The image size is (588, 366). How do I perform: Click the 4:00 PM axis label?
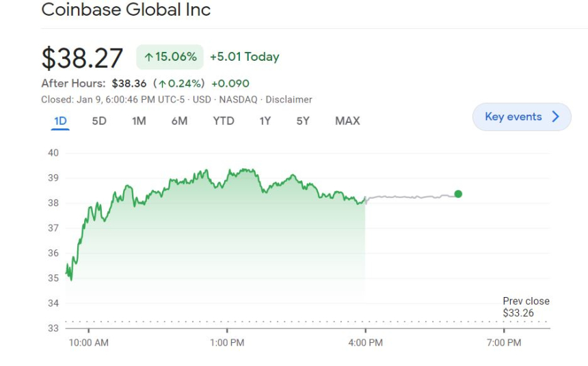point(365,342)
